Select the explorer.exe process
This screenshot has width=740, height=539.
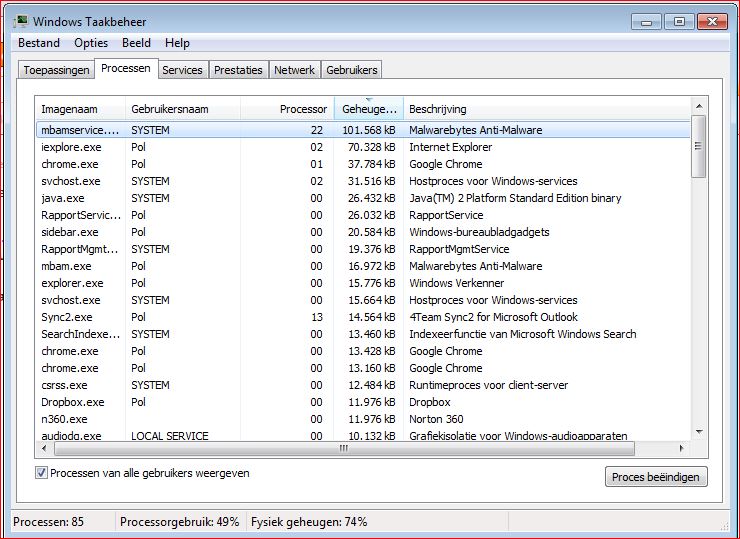363,283
